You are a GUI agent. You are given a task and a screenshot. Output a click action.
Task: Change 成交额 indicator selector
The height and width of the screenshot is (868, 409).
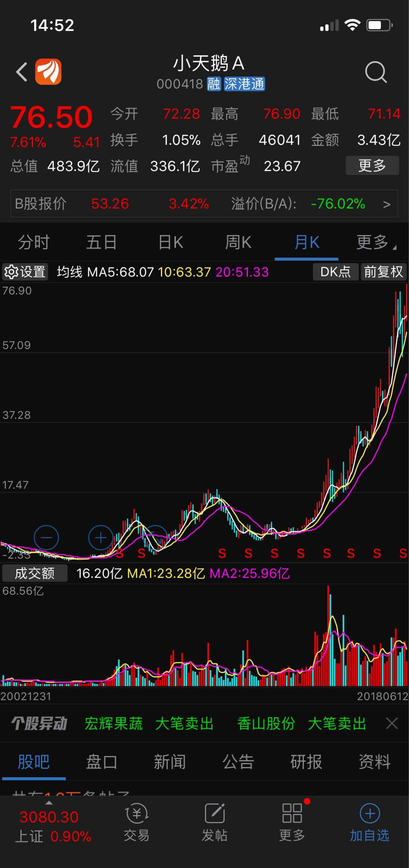(35, 573)
